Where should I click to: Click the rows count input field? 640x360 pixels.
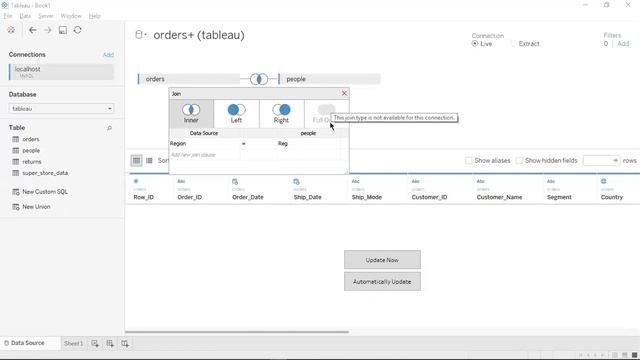click(601, 160)
